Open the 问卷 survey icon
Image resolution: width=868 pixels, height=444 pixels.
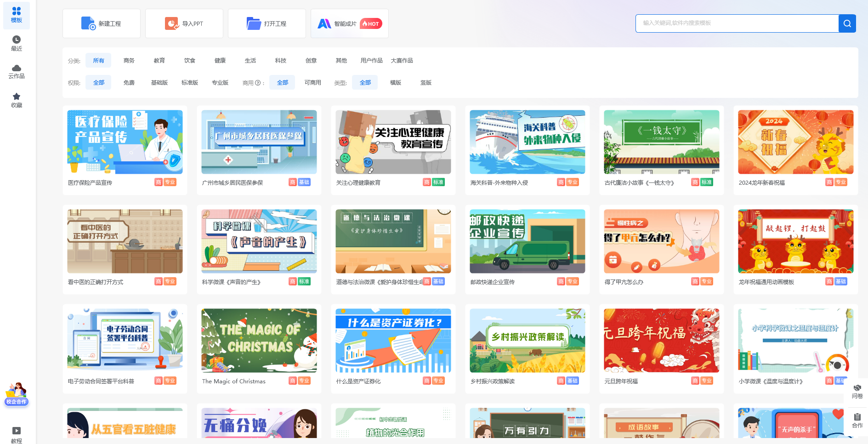pos(857,391)
